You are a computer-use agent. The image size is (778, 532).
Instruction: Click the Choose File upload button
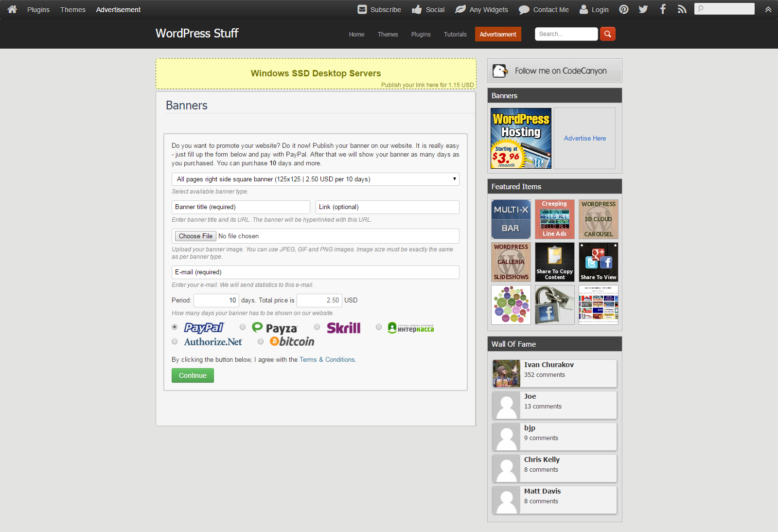pos(195,236)
